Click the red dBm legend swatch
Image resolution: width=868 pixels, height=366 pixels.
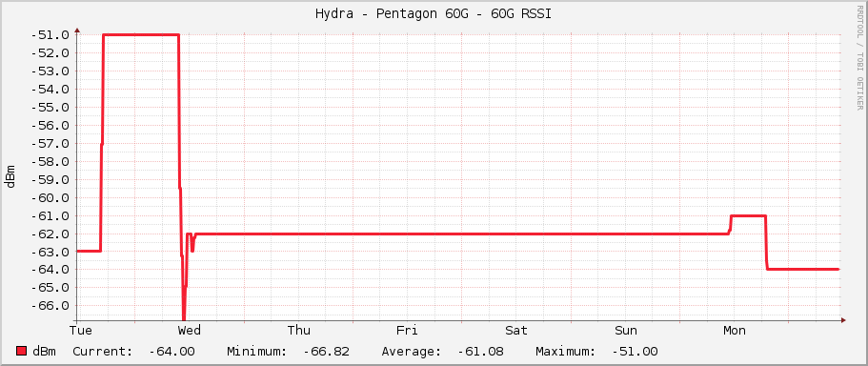point(22,351)
